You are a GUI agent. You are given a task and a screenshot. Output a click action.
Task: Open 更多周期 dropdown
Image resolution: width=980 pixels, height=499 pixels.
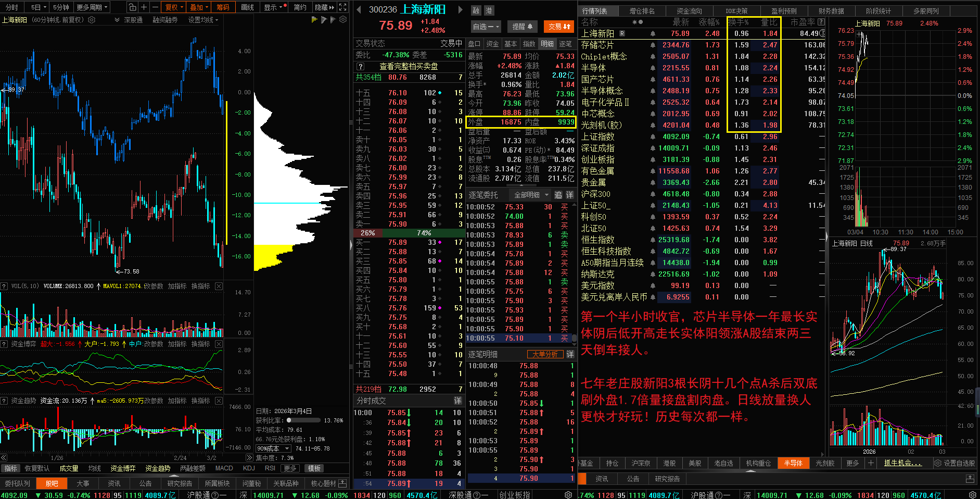coord(92,7)
